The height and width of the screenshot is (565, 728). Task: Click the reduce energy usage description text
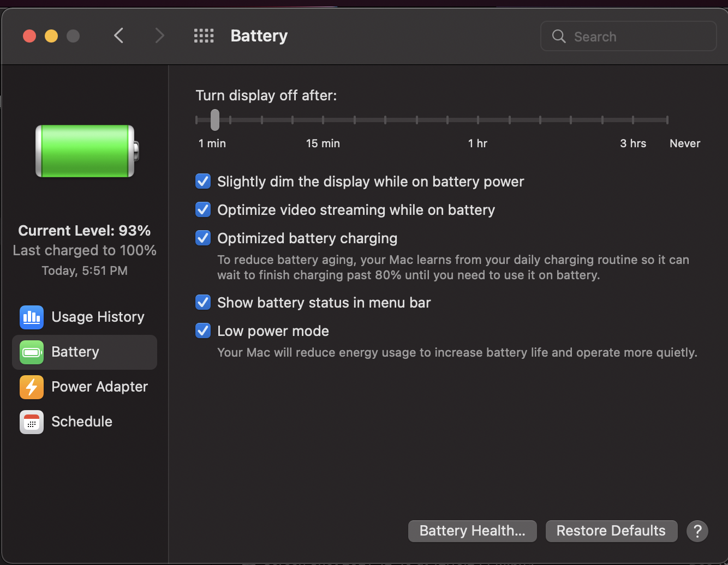coord(457,352)
